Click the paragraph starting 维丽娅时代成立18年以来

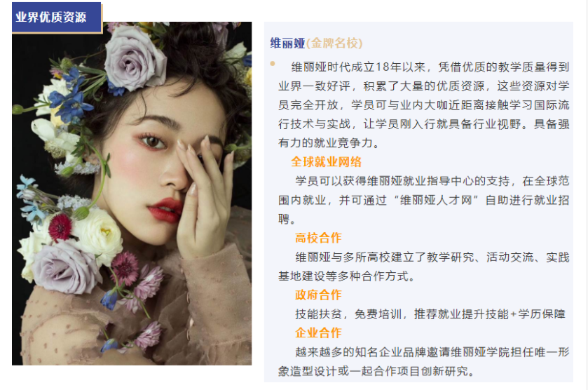click(x=424, y=105)
